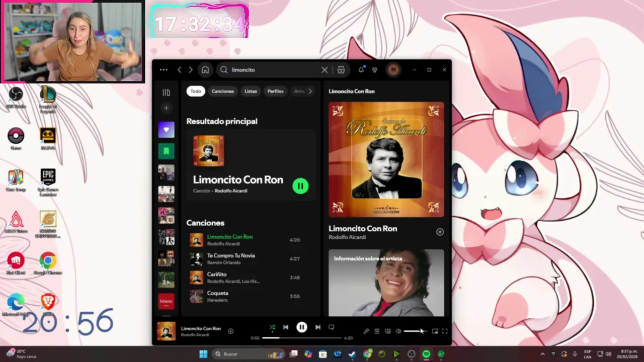The height and width of the screenshot is (362, 644).
Task: Select the Listas filter chip
Action: [x=251, y=91]
